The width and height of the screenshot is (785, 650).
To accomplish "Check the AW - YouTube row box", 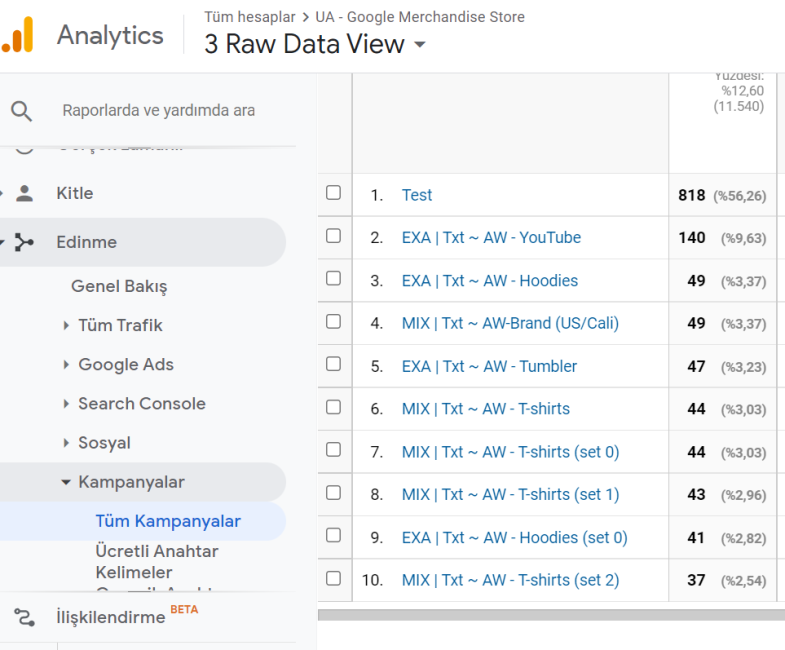I will (x=333, y=236).
